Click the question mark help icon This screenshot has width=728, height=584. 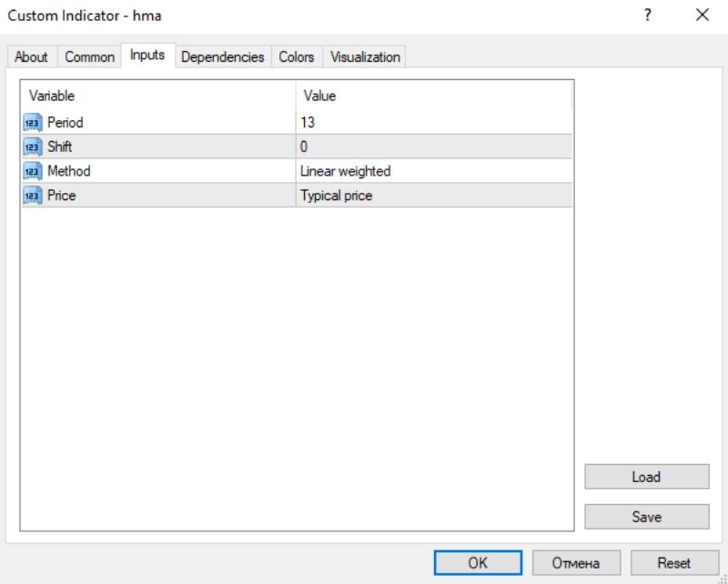click(x=648, y=15)
